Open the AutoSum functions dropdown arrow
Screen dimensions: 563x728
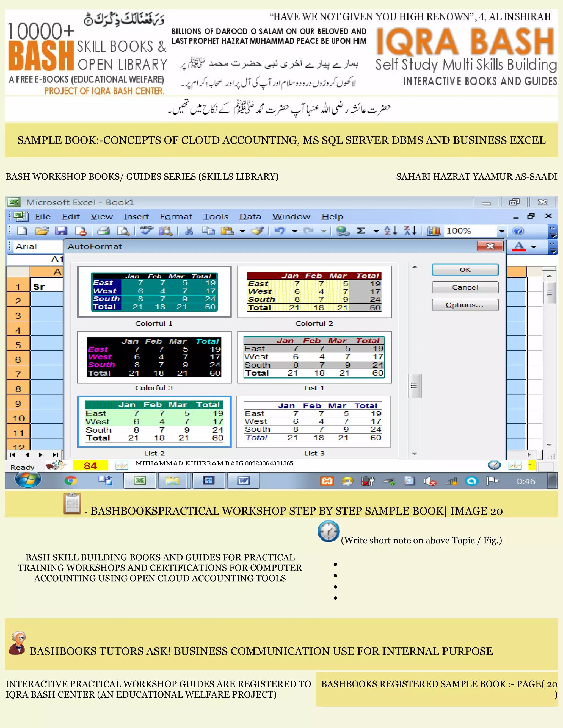pyautogui.click(x=376, y=231)
